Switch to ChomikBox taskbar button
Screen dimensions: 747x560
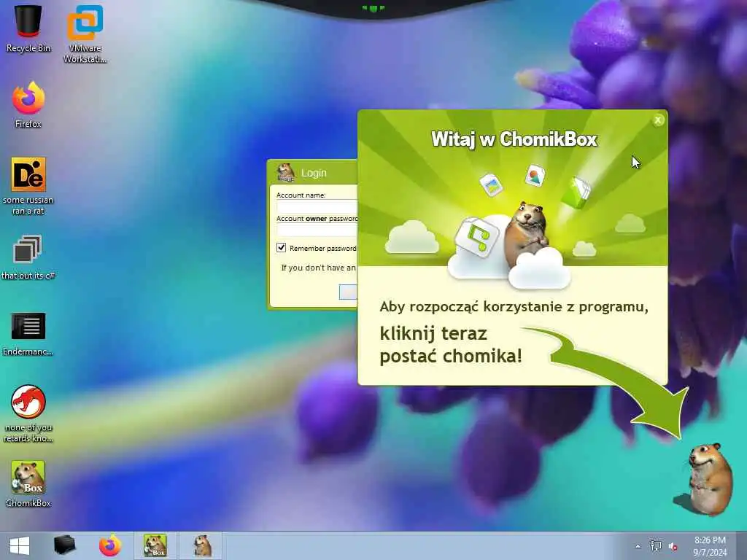[155, 545]
